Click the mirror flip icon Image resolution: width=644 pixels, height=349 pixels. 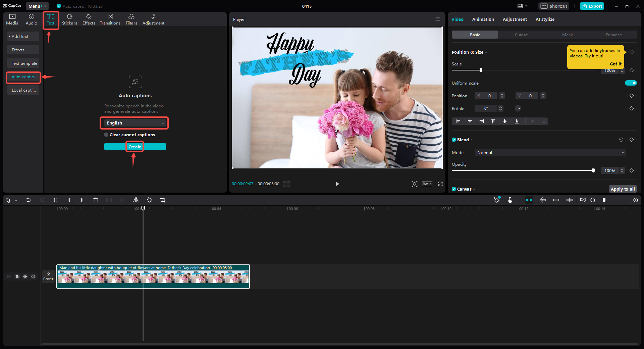(x=136, y=200)
